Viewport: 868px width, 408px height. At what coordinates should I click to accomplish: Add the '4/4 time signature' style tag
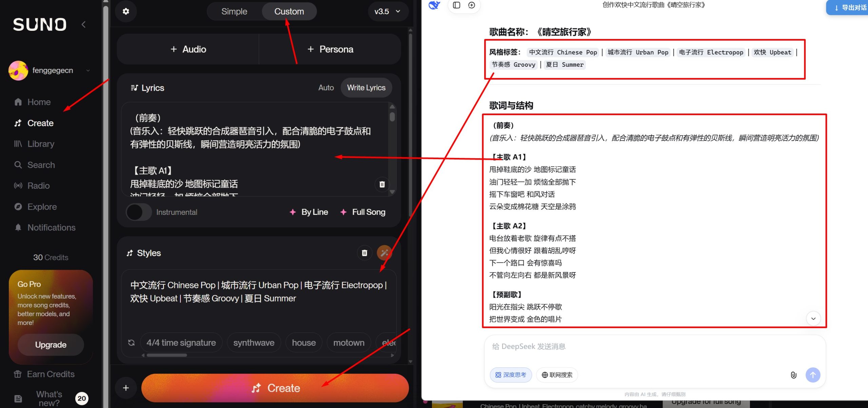pos(181,343)
